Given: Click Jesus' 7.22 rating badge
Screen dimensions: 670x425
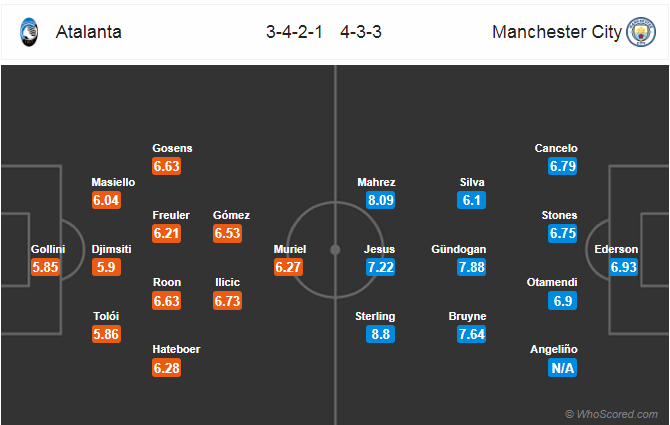Looking at the screenshot, I should [x=380, y=267].
